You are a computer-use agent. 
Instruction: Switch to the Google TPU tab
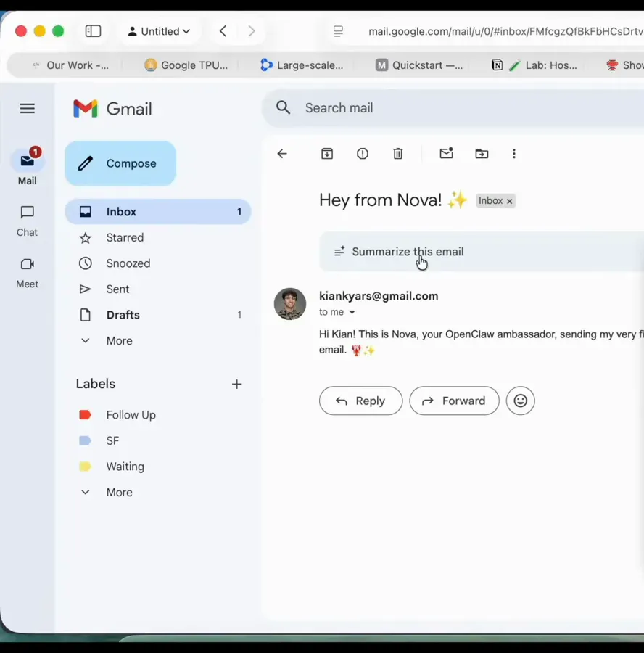click(x=186, y=65)
